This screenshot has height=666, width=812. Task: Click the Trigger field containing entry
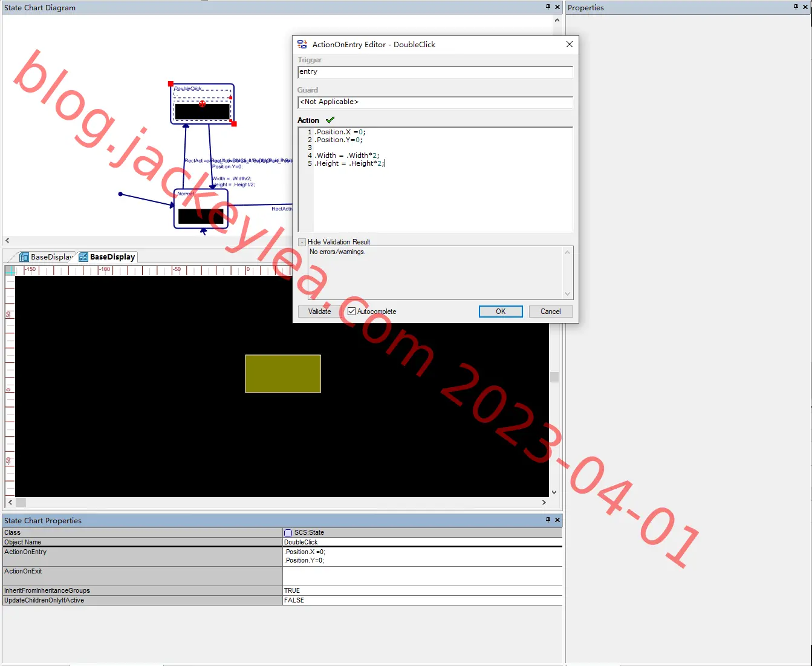coord(435,72)
